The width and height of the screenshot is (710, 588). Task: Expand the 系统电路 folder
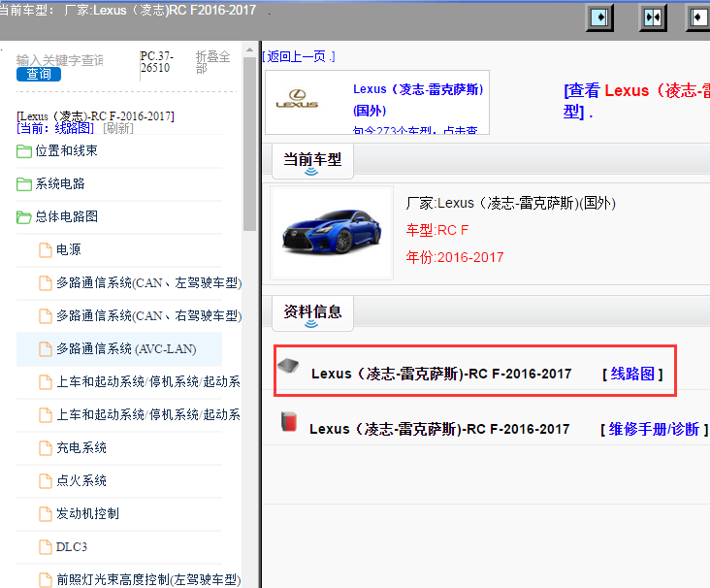(x=60, y=184)
